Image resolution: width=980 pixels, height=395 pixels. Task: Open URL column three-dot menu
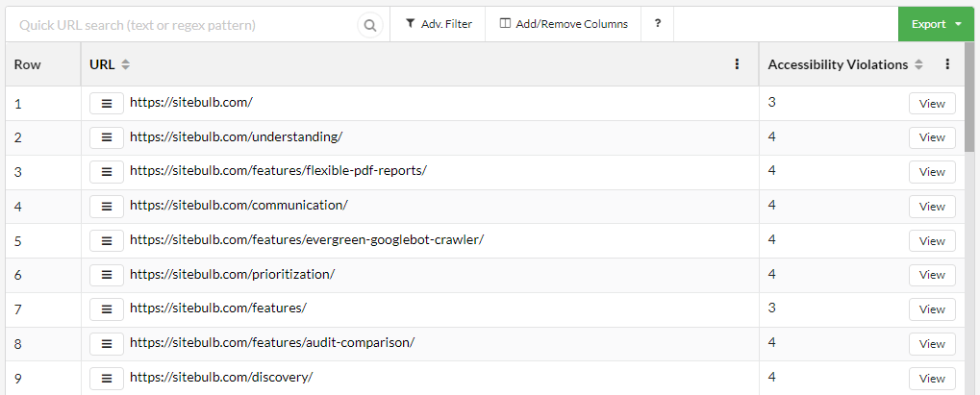(737, 63)
